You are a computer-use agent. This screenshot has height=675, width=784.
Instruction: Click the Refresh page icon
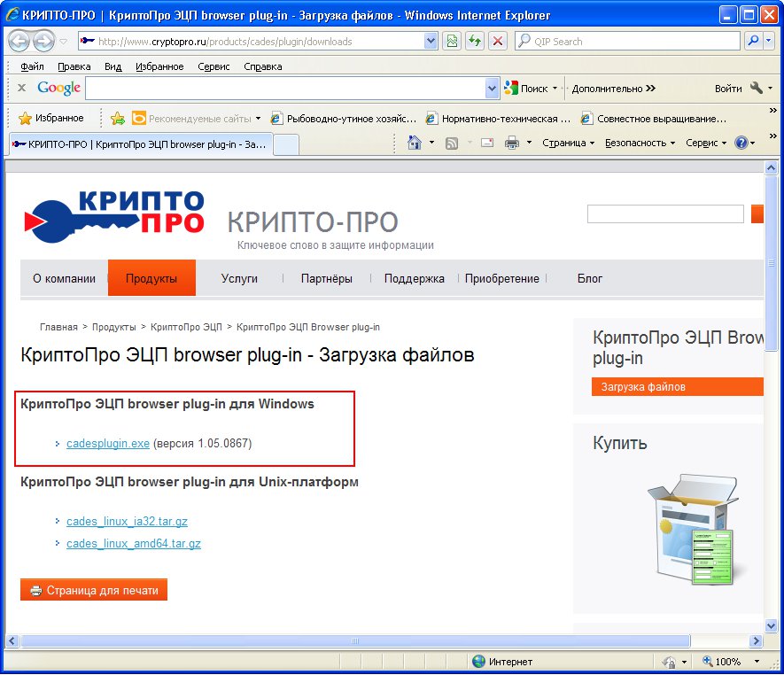[476, 41]
